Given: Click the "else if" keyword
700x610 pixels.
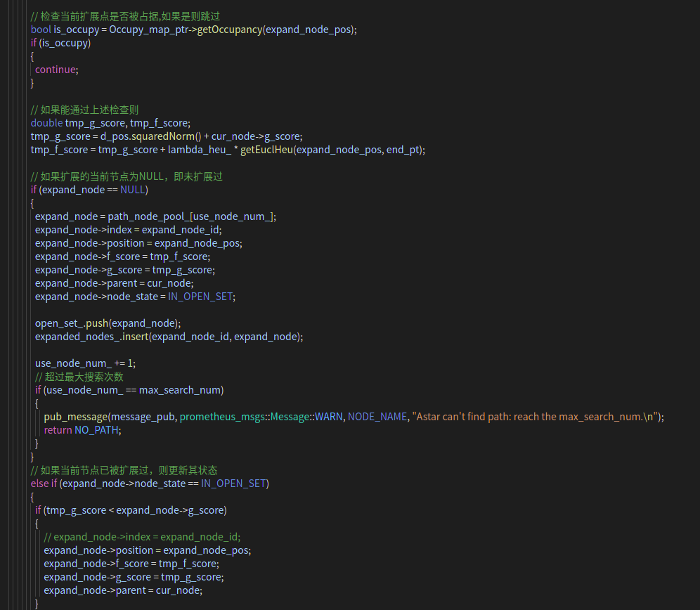Looking at the screenshot, I should click(44, 484).
